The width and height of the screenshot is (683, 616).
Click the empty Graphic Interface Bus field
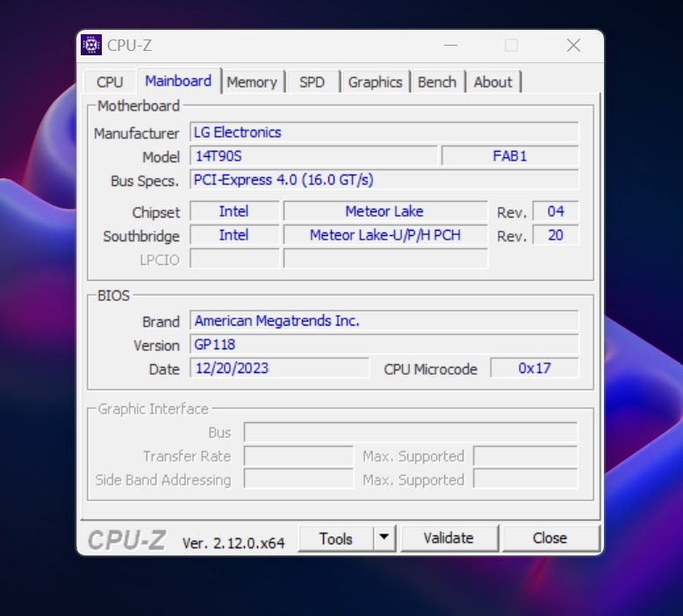(x=411, y=433)
